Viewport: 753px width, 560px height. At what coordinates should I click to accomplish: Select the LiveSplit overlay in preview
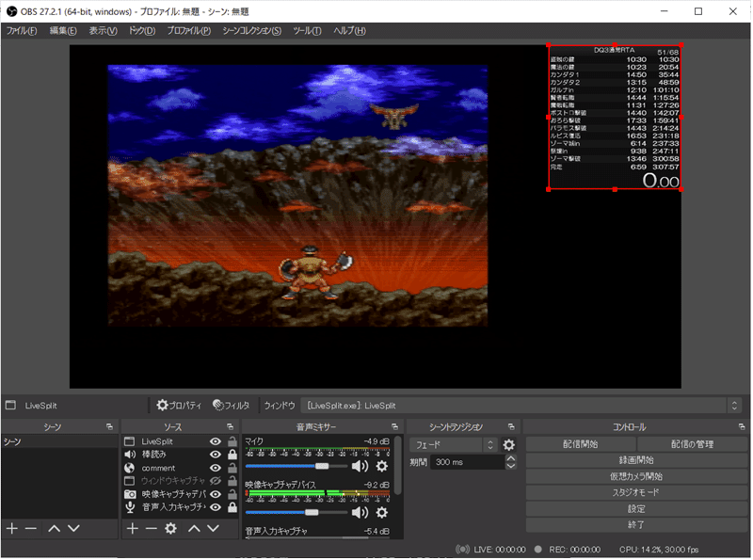click(x=616, y=118)
